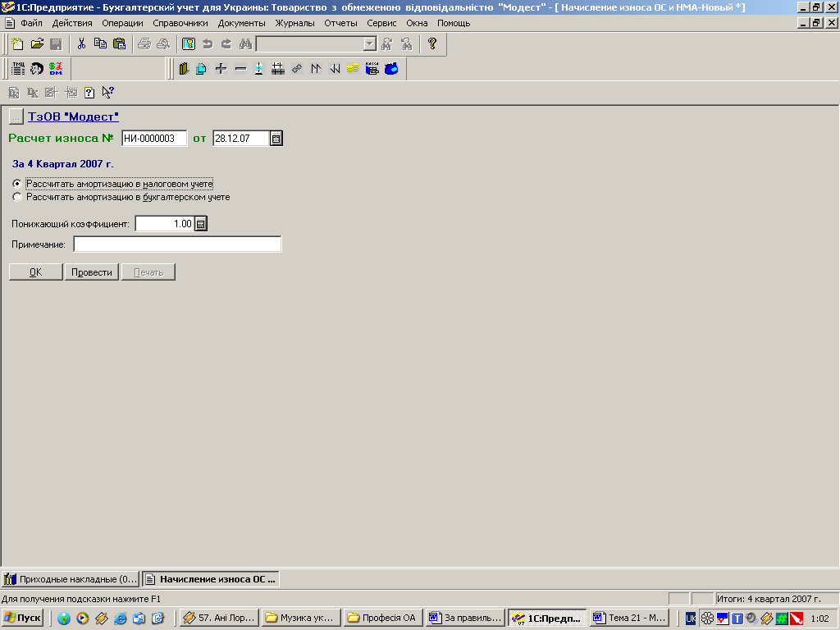
Task: Click the Open folder toolbar icon
Action: click(x=37, y=44)
